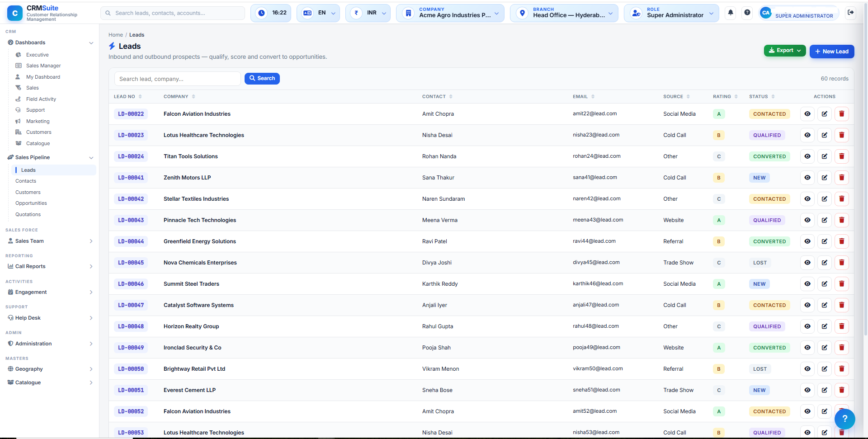The image size is (868, 439).
Task: Expand the Sales Team menu
Action: pyautogui.click(x=51, y=241)
